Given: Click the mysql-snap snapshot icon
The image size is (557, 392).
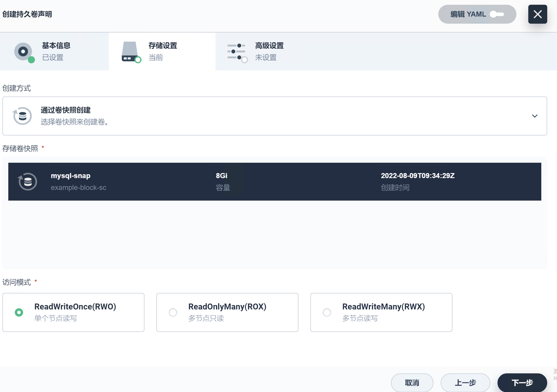Looking at the screenshot, I should point(28,182).
